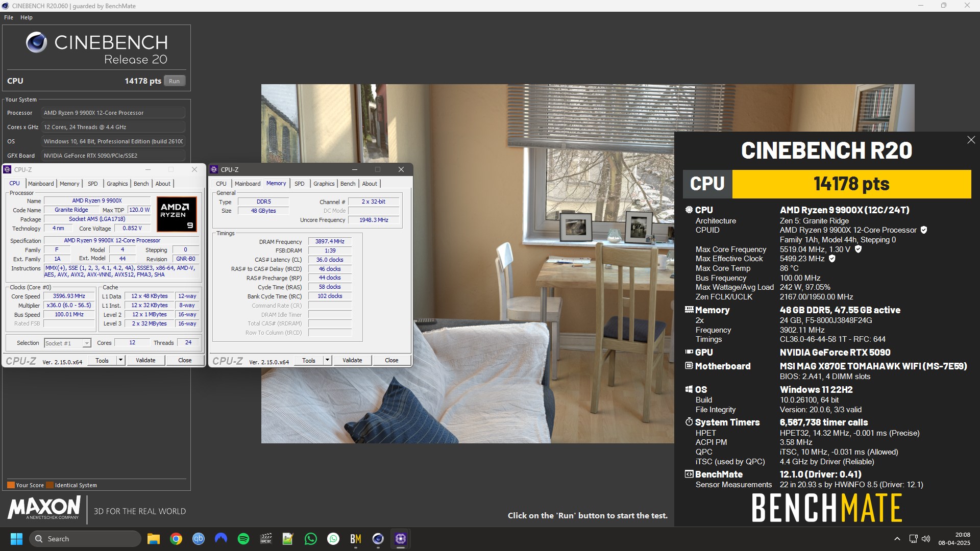The width and height of the screenshot is (980, 551).
Task: Open SPD tab in left CPU-Z window
Action: (x=93, y=184)
